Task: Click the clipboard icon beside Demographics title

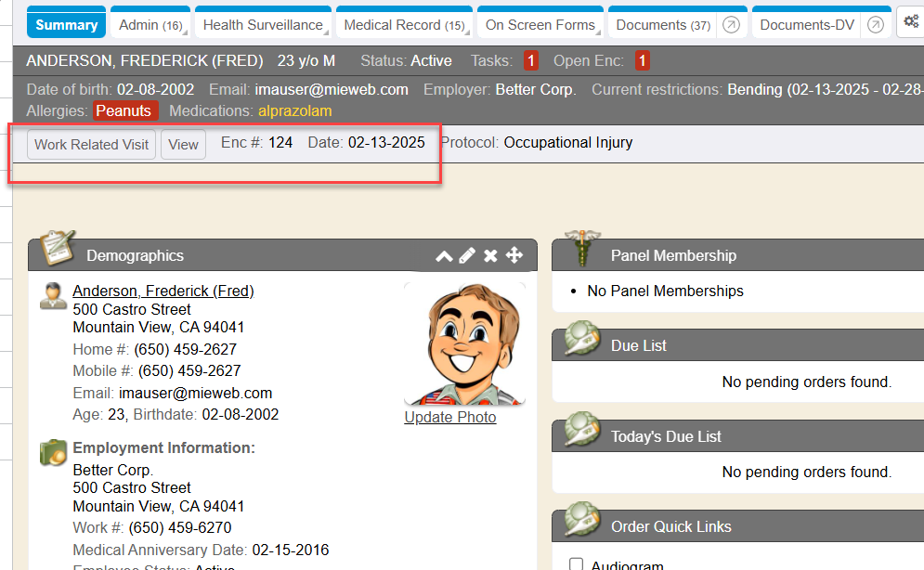Action: (58, 249)
